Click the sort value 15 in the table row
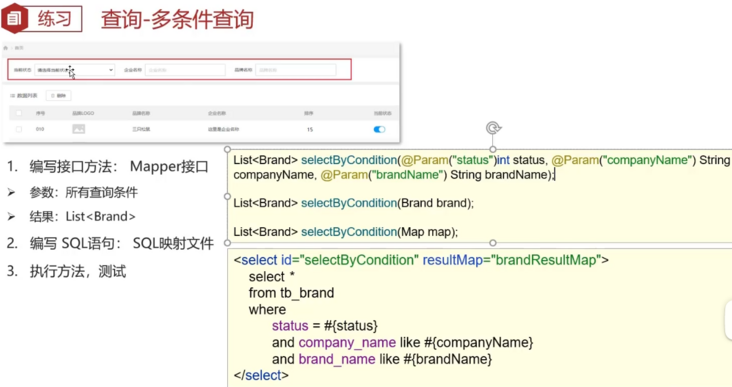The width and height of the screenshot is (732, 387). click(310, 129)
